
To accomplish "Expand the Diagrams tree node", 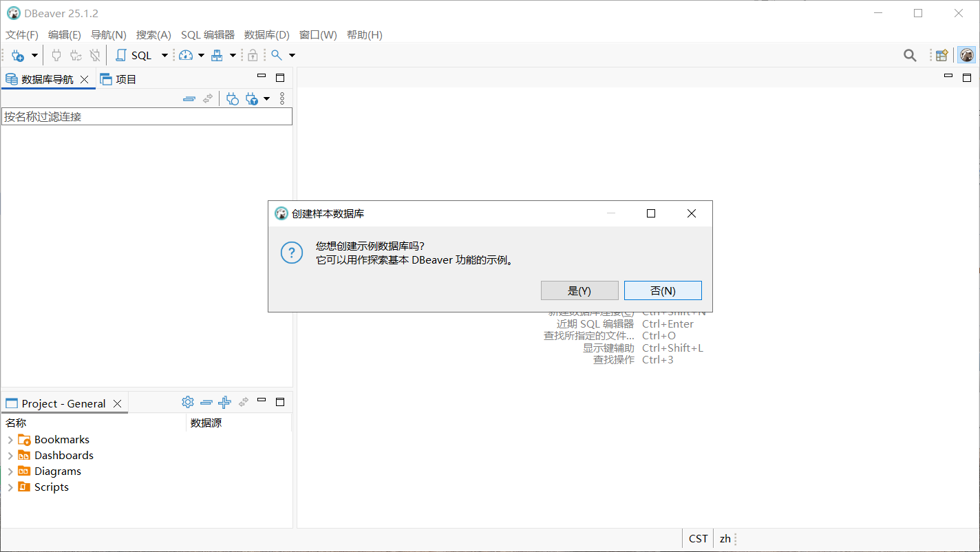I will point(10,471).
